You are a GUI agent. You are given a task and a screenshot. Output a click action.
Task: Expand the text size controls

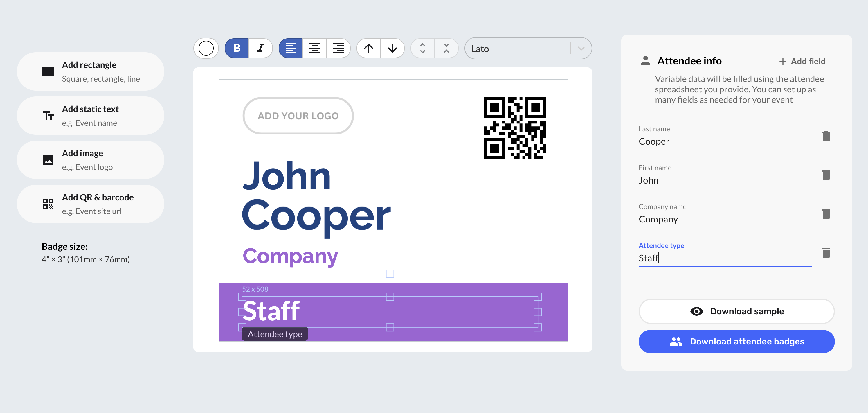click(x=422, y=48)
